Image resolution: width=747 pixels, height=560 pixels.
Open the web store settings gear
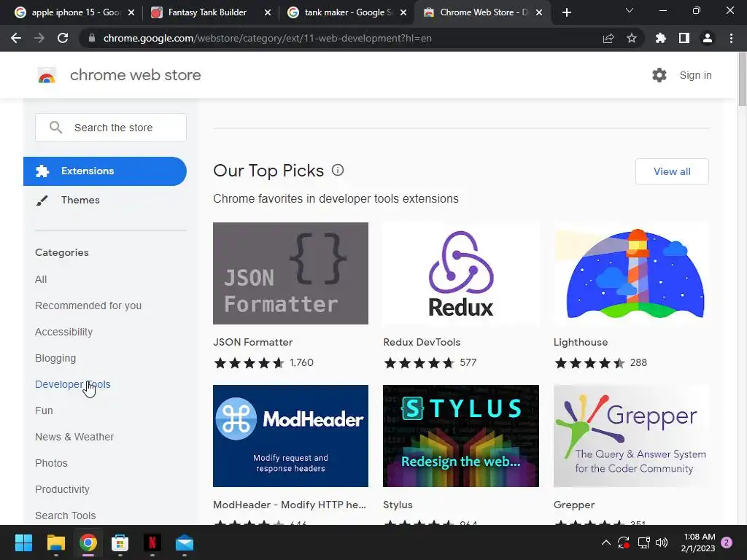point(659,75)
